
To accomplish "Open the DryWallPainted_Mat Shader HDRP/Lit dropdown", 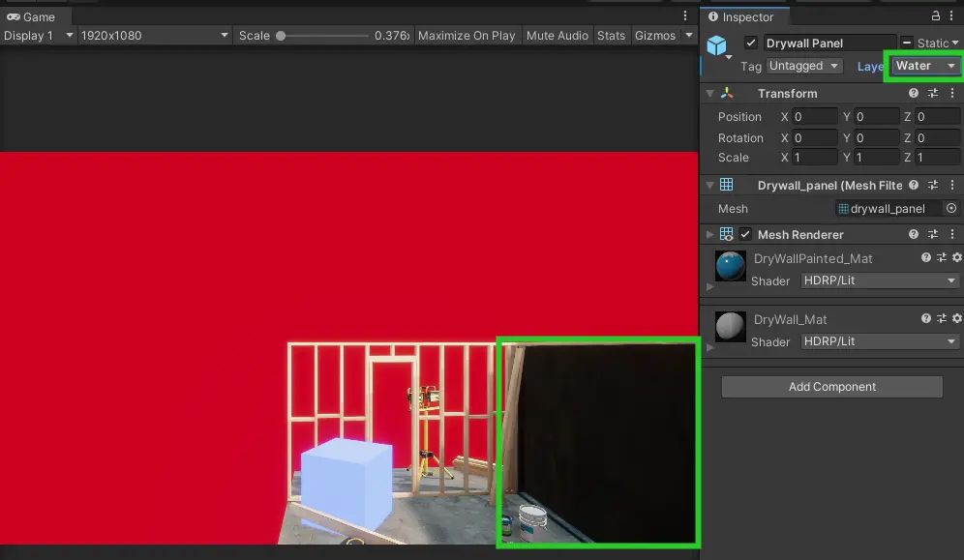I will pos(879,280).
